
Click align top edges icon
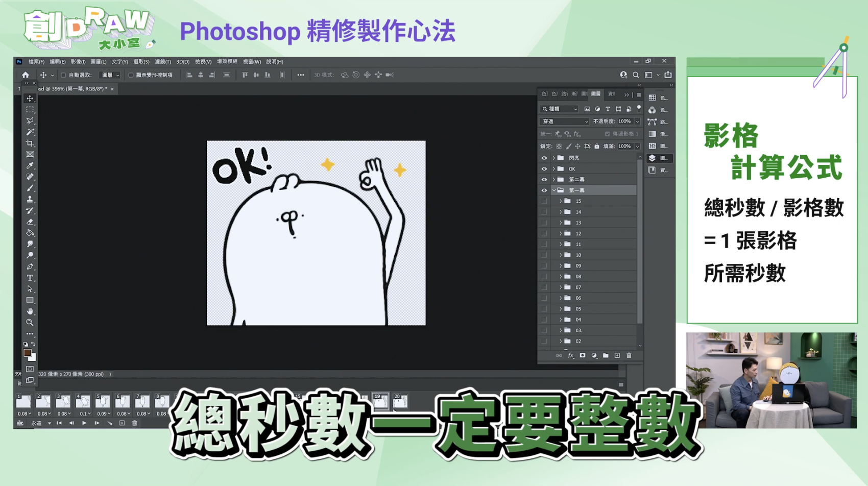pos(245,75)
